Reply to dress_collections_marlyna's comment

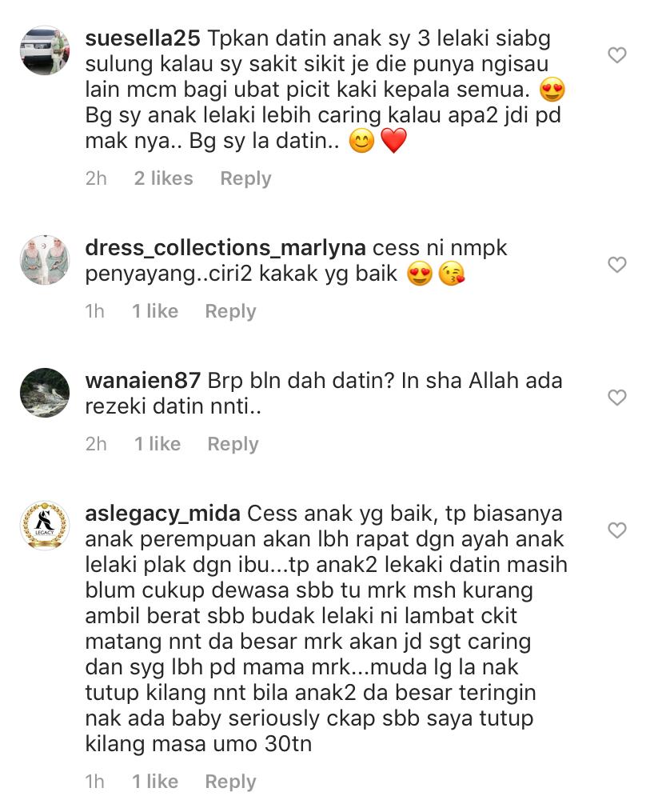[230, 312]
